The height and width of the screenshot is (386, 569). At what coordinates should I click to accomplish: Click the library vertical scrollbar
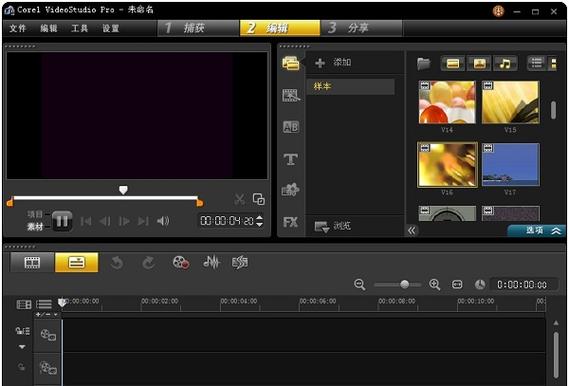[x=553, y=110]
